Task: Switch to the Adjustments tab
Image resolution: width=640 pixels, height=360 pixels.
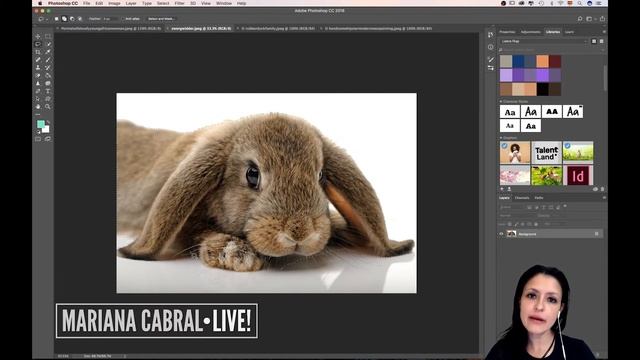Action: 531,32
